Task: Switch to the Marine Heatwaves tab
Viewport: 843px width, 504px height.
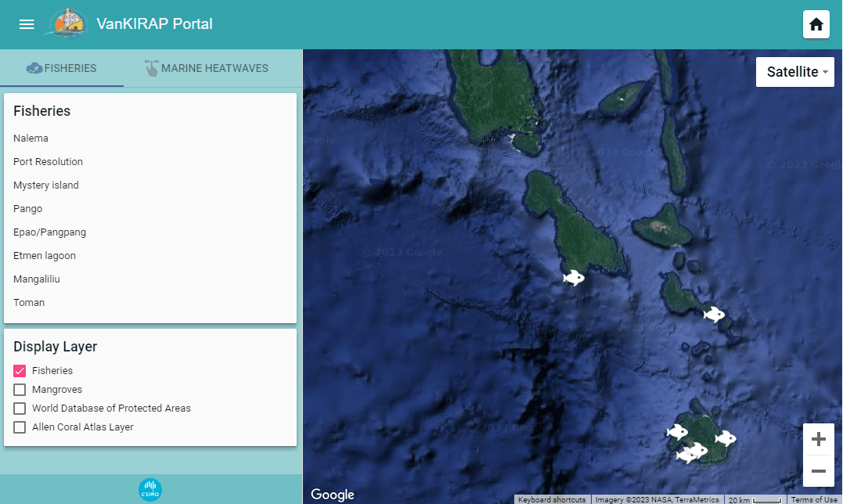Action: coord(207,68)
